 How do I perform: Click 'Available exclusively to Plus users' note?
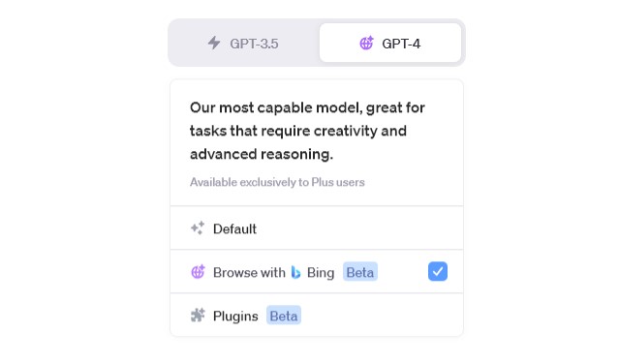click(277, 182)
